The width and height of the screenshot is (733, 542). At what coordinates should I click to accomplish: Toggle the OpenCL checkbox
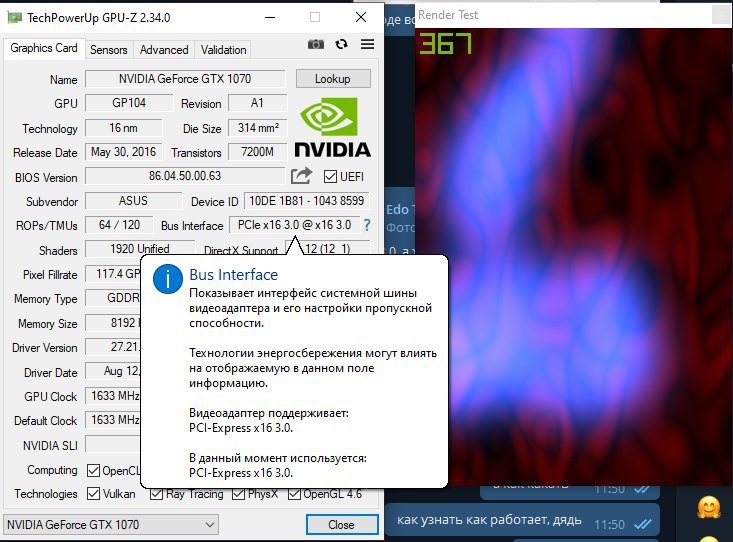(93, 470)
